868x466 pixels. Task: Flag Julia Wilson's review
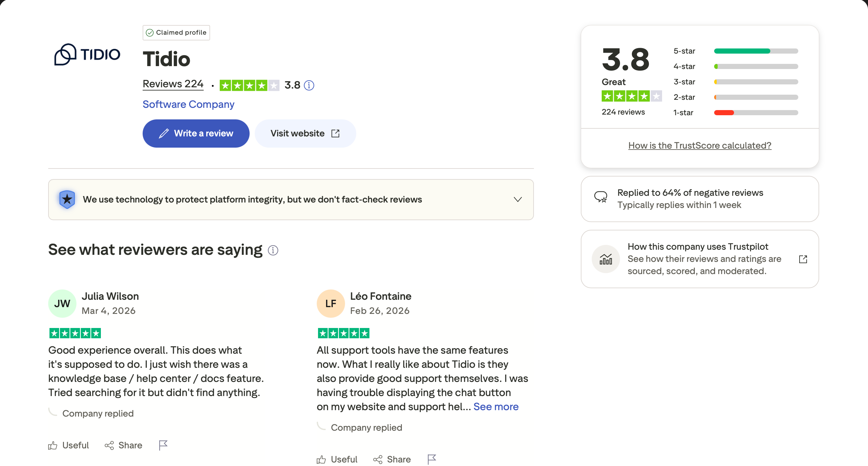163,445
